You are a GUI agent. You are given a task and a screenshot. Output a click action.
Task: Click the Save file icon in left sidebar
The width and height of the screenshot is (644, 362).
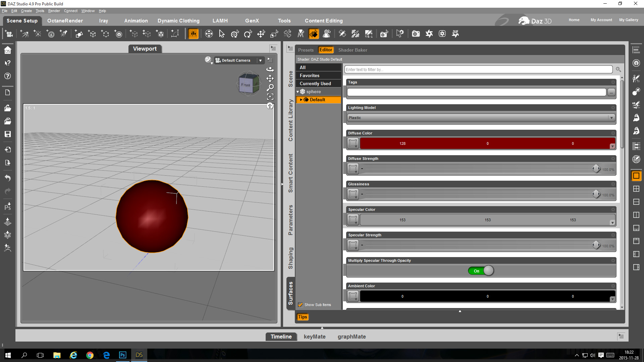point(7,134)
